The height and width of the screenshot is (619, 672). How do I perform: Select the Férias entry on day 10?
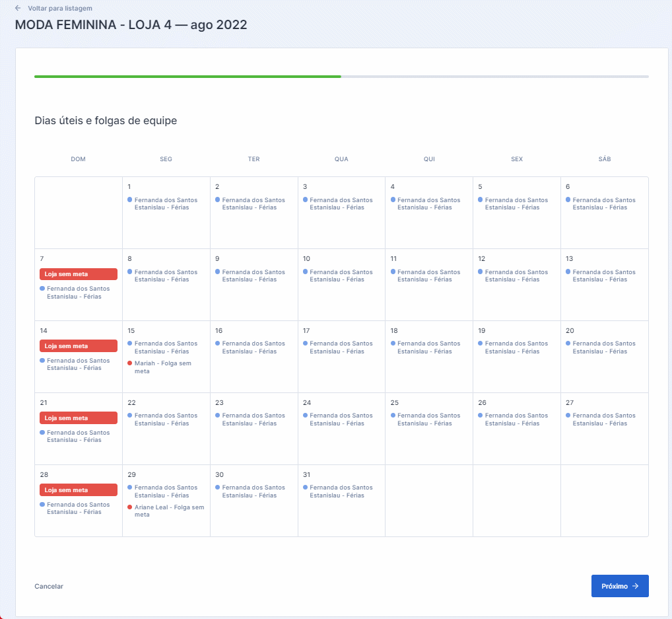pyautogui.click(x=341, y=275)
